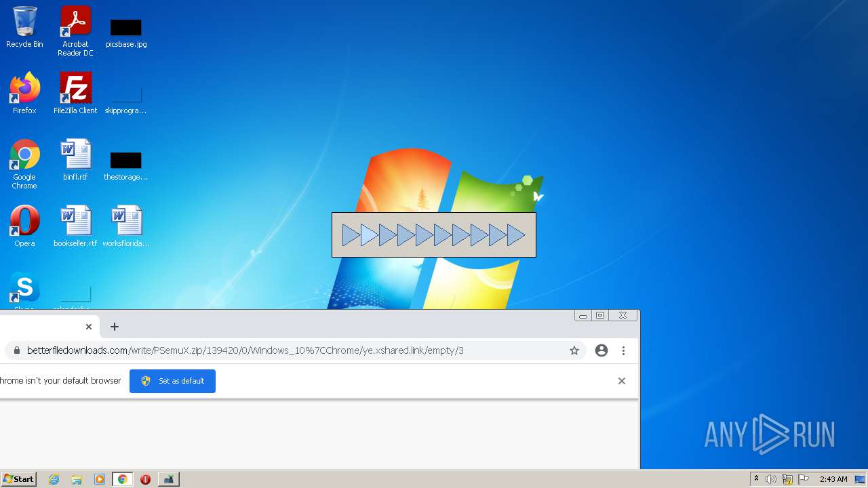Open a new Chrome tab

click(115, 327)
